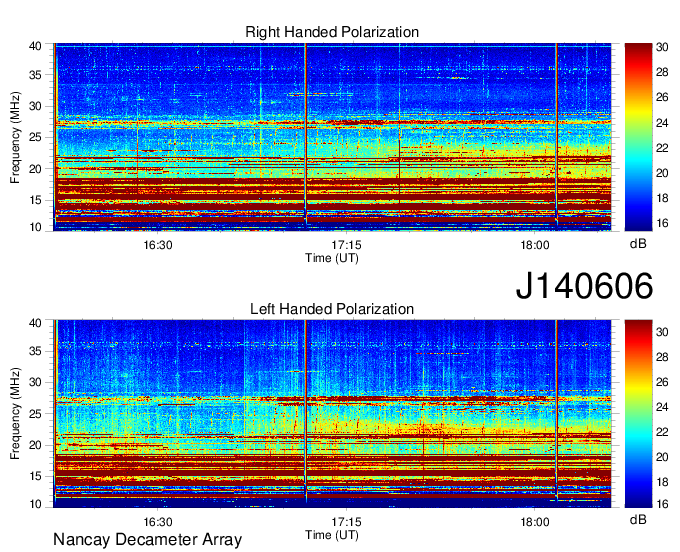The height and width of the screenshot is (552, 680).
Task: Click the Right Handed Polarization dB color bar
Action: point(638,137)
